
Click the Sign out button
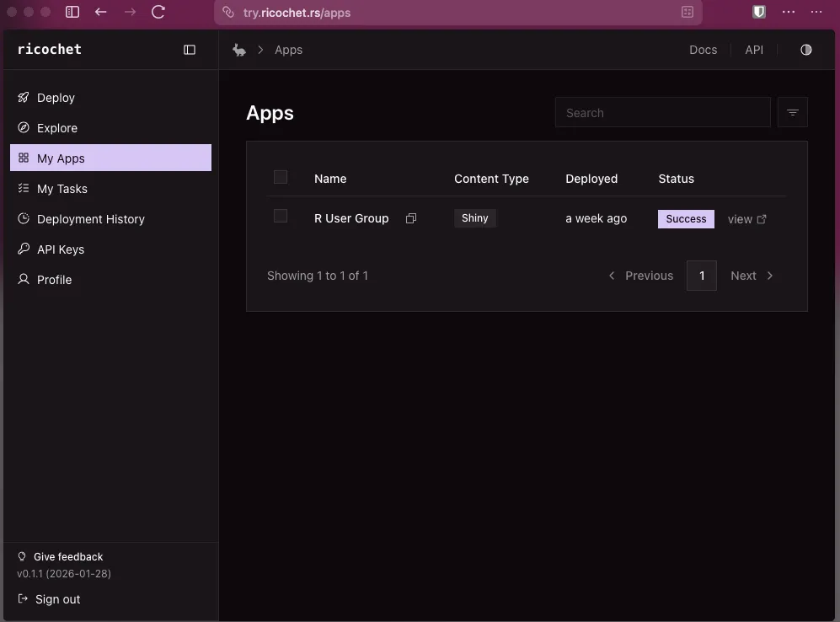[x=57, y=599]
